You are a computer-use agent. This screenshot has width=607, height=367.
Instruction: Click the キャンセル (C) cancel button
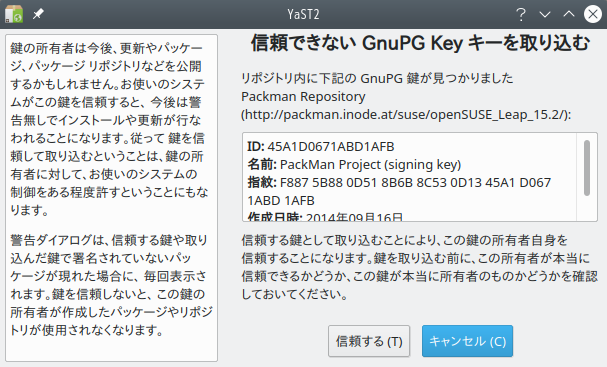click(x=468, y=341)
